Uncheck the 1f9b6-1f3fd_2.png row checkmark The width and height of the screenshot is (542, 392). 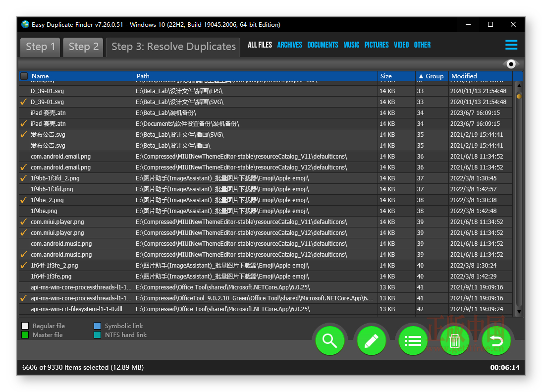click(23, 178)
